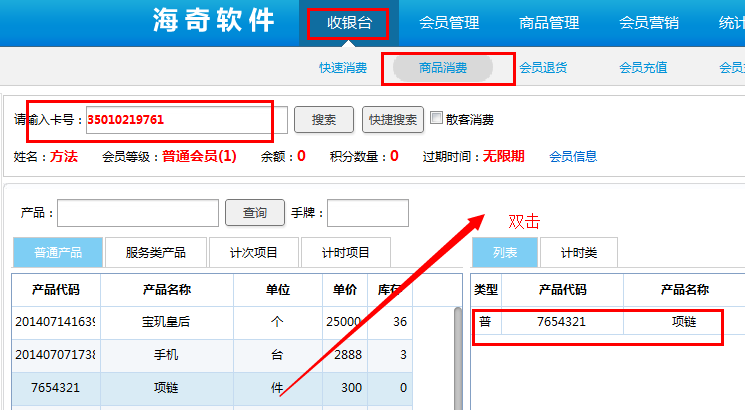Viewport: 745px width, 410px height.
Task: Select the 项链 row in product list
Action: [x=166, y=387]
